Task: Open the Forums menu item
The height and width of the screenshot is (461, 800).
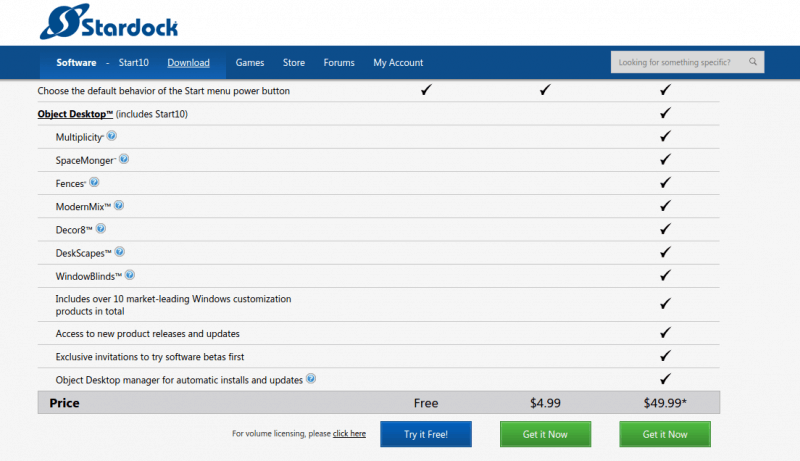Action: pos(339,63)
